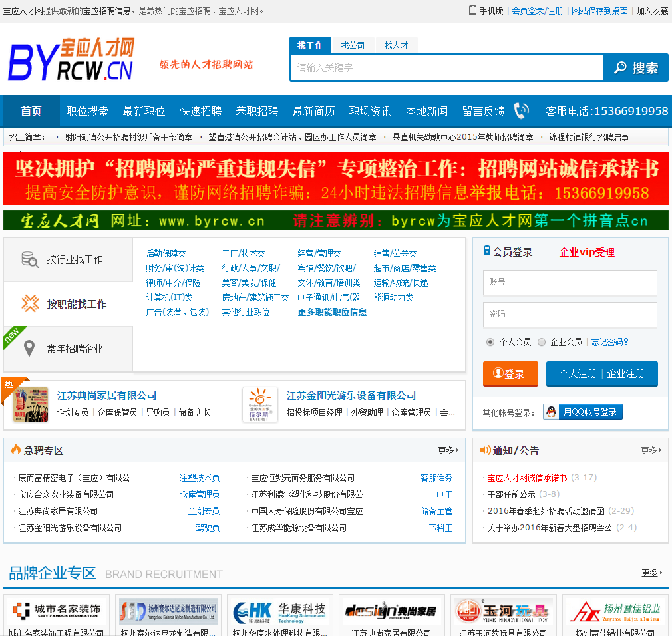Switch to the 找工作 search tab

(x=310, y=45)
